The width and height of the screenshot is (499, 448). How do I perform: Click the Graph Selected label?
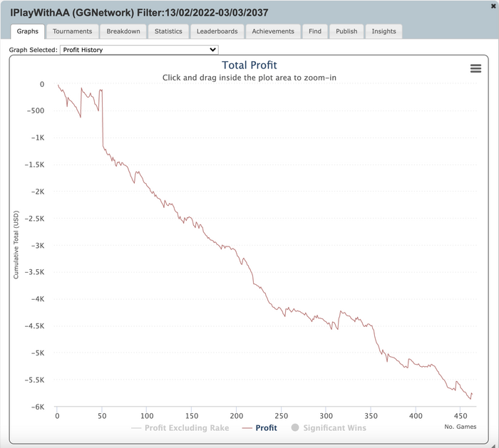coord(33,50)
